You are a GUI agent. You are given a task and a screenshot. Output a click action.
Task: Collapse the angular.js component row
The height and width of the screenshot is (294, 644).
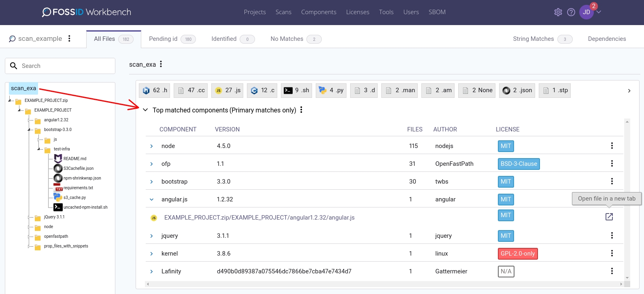[x=152, y=199]
